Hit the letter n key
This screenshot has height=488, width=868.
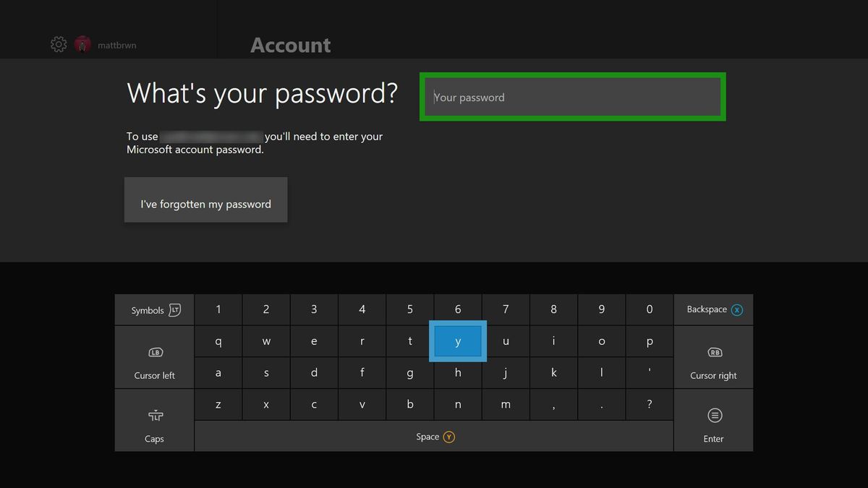tap(458, 405)
